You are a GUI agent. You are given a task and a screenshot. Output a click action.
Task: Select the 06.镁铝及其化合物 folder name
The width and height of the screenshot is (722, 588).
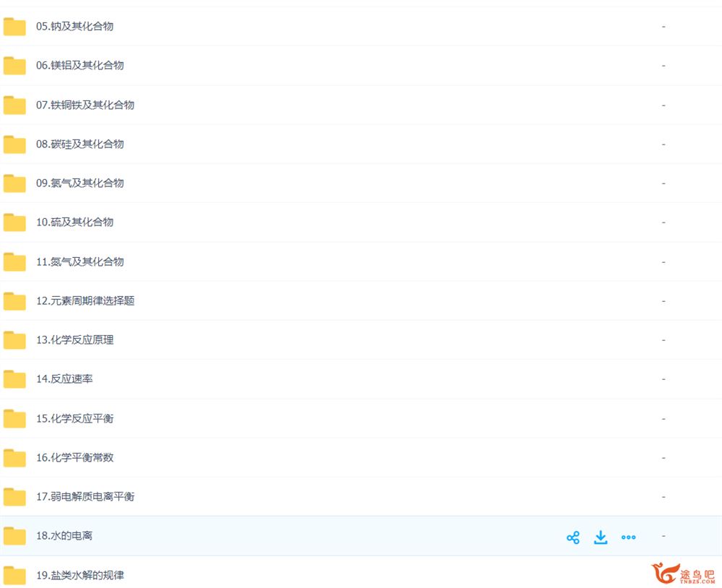(80, 66)
